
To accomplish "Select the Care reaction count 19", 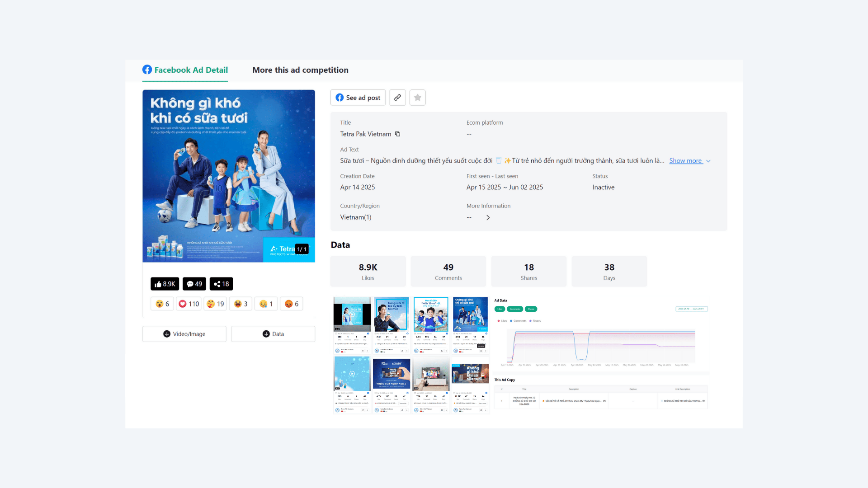I will point(215,304).
